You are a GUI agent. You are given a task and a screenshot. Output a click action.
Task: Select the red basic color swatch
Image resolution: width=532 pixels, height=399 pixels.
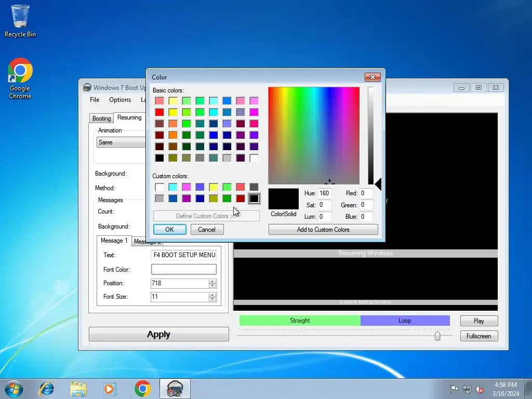tap(159, 112)
